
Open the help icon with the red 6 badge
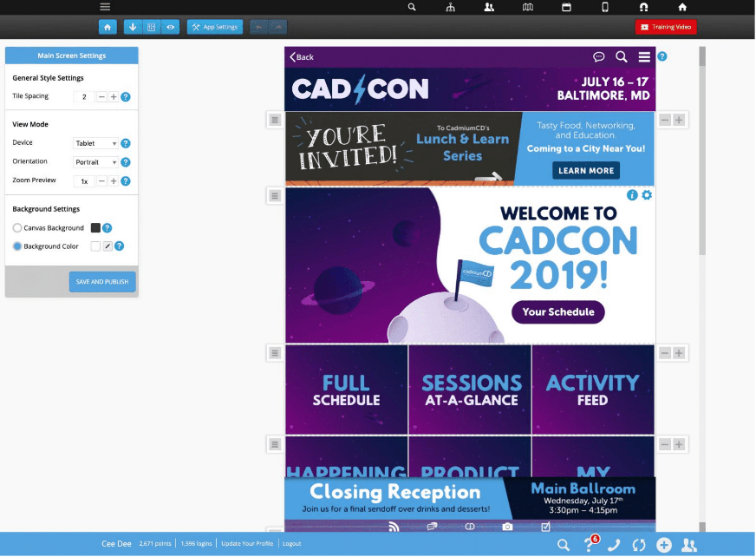(590, 543)
